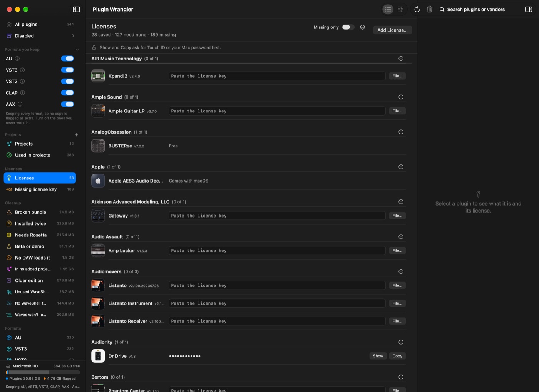
Task: Click the Dr Drive plugin icon
Action: [x=98, y=356]
